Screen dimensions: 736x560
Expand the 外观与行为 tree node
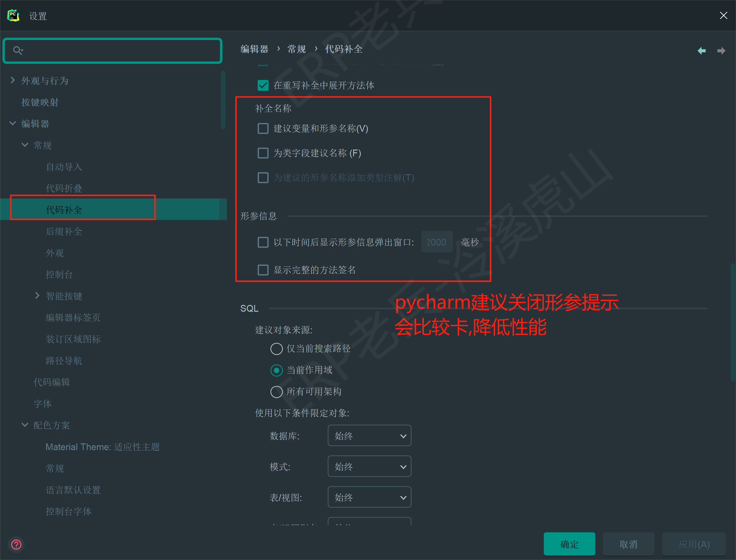[13, 80]
